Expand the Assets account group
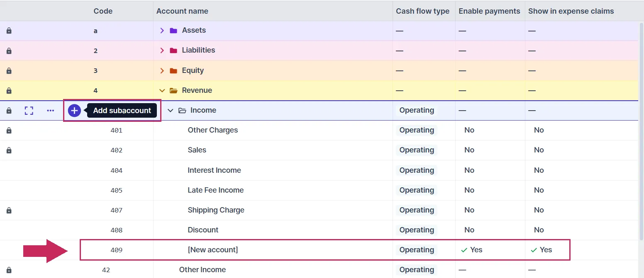This screenshot has height=278, width=644. click(162, 30)
